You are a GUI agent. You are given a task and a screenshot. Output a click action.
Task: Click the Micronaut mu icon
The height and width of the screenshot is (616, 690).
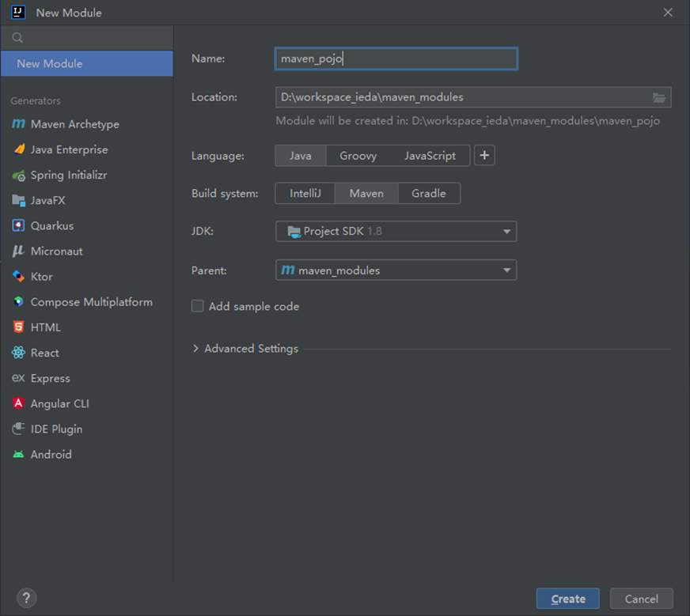point(18,251)
